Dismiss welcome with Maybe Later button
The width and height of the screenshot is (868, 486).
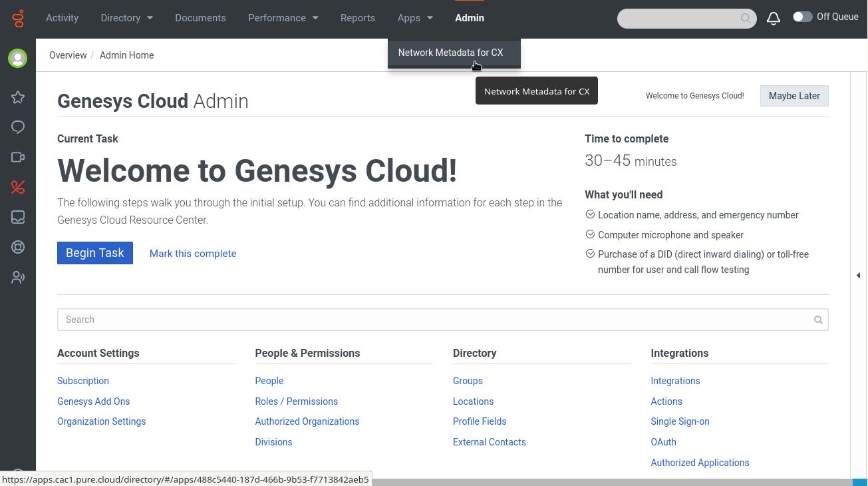(794, 96)
